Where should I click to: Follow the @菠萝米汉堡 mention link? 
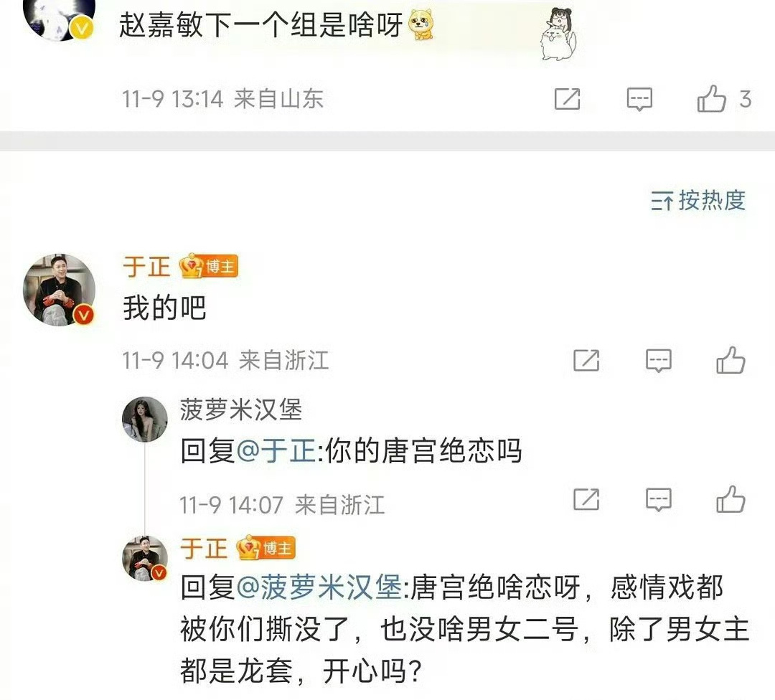pyautogui.click(x=319, y=587)
